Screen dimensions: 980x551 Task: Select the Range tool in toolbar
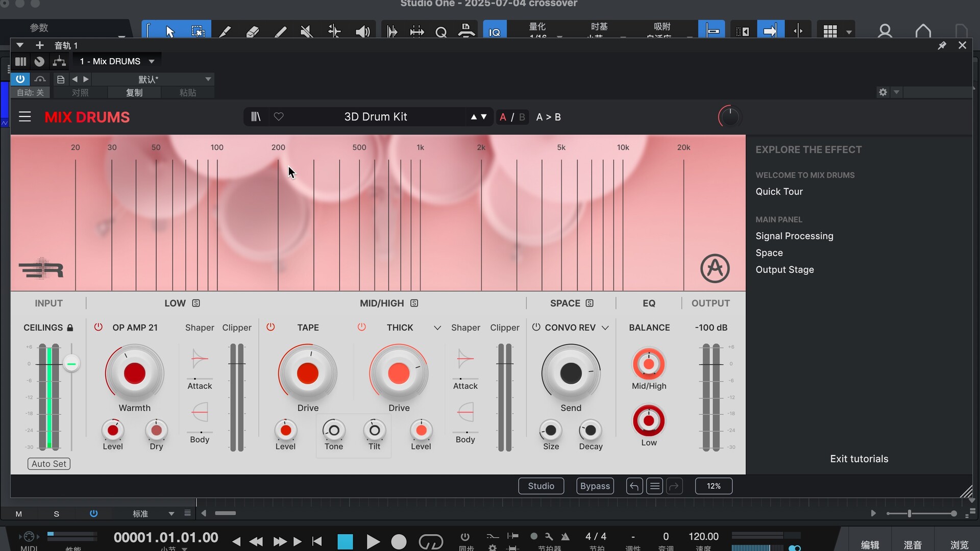[198, 32]
